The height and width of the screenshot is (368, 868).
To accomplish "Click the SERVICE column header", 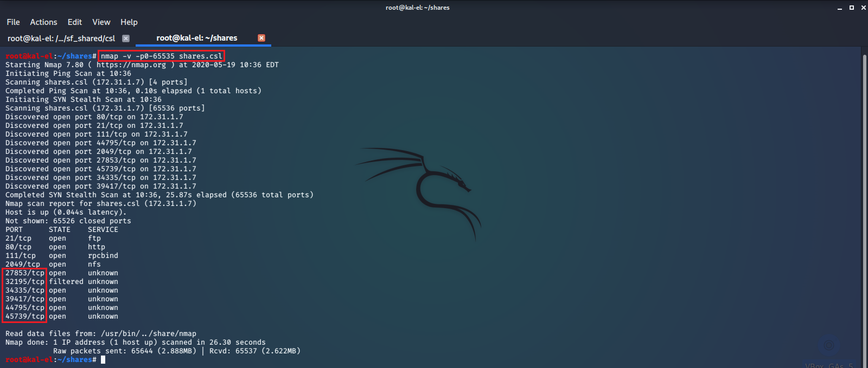I will pyautogui.click(x=103, y=229).
